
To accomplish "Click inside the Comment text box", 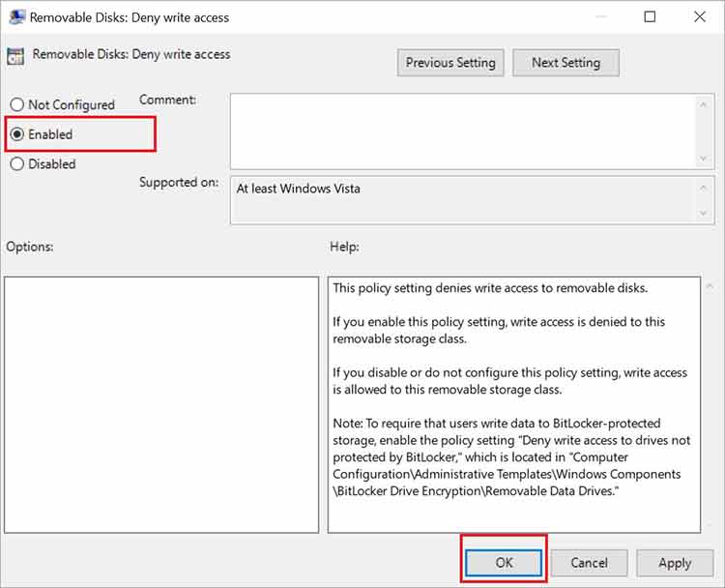I will click(462, 132).
